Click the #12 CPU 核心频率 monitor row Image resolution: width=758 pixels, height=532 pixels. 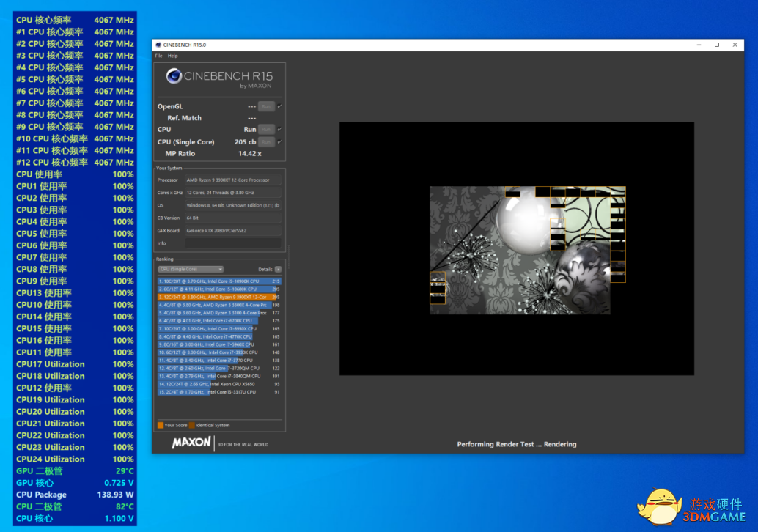(x=75, y=163)
